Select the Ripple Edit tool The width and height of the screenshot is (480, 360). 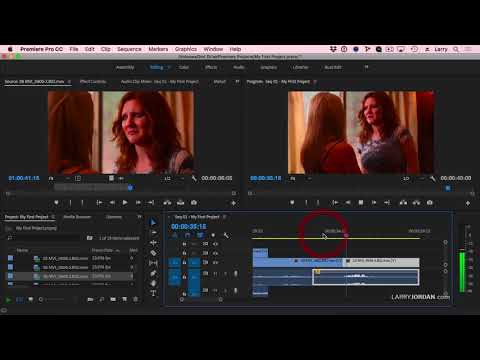[x=153, y=243]
